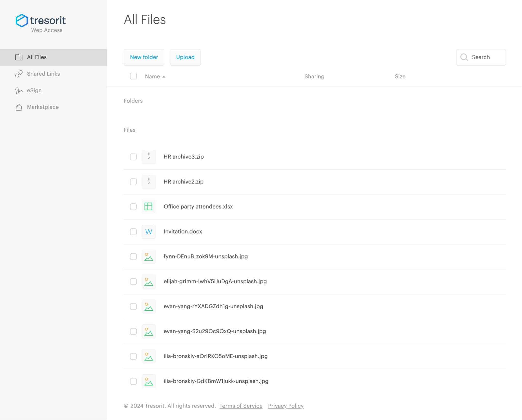The width and height of the screenshot is (522, 420).
Task: Click the Sharing column header
Action: (314, 77)
